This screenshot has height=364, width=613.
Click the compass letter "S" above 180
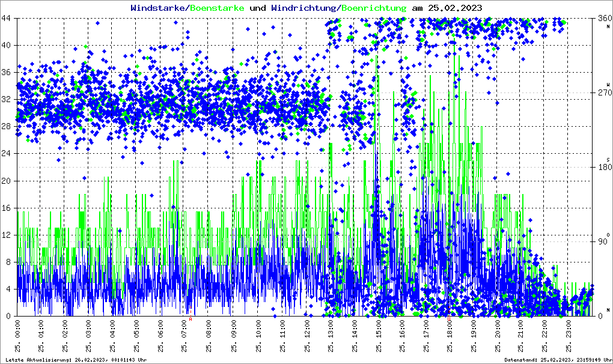click(x=608, y=159)
